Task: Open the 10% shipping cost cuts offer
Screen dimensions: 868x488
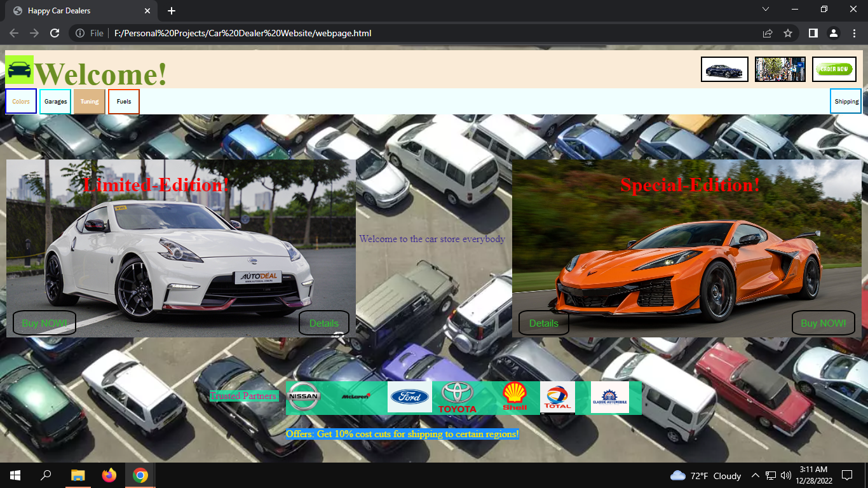Action: (402, 435)
